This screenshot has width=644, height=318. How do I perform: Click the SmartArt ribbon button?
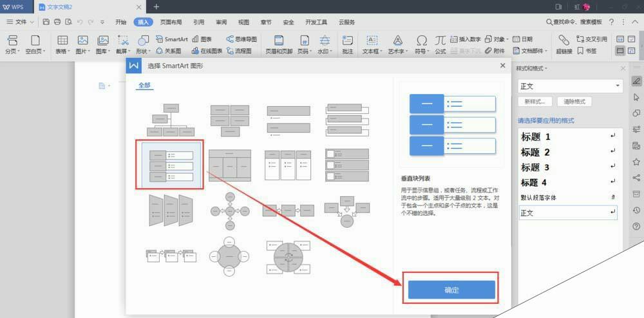(x=172, y=39)
